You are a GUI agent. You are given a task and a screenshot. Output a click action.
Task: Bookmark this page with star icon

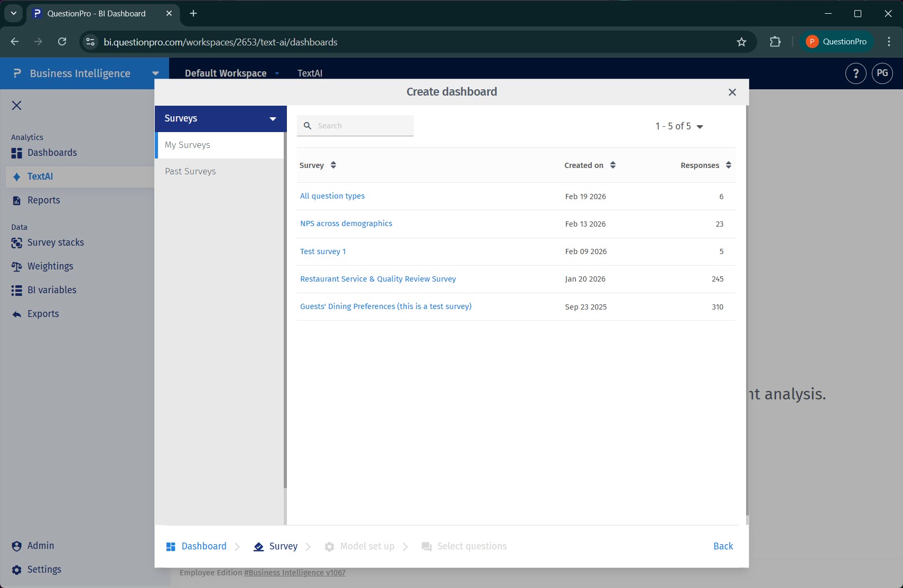pos(741,42)
